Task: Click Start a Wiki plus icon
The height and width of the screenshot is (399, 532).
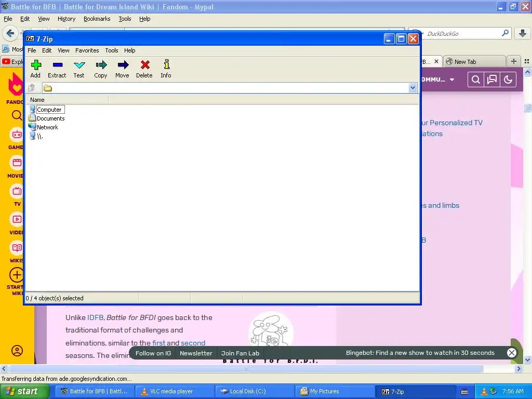Action: click(x=16, y=275)
